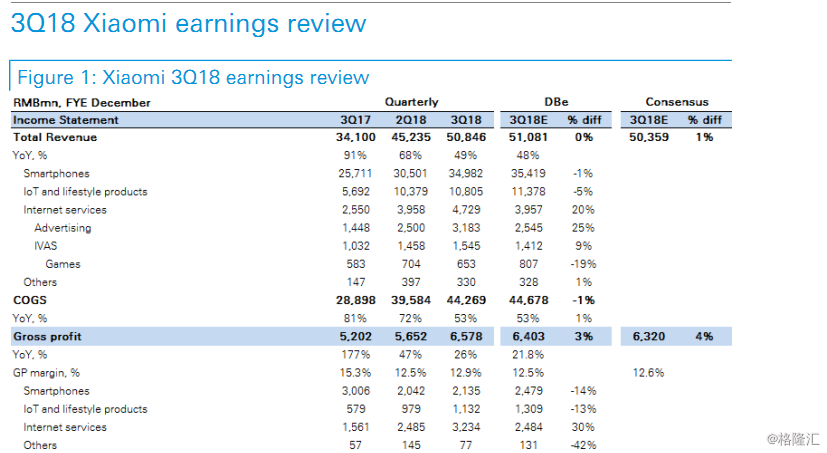This screenshot has height=453, width=827.
Task: Click the Smartphones revenue '25,711'
Action: (x=355, y=174)
